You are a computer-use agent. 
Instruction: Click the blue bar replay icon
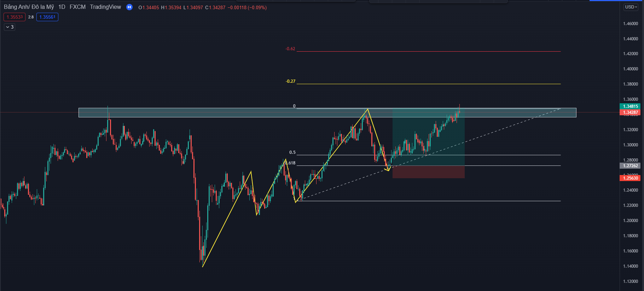(x=129, y=7)
